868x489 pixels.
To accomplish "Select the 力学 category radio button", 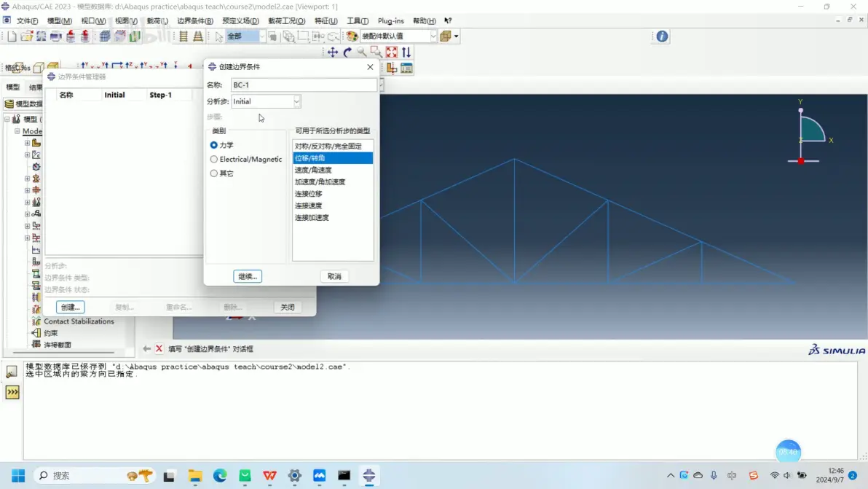I will pyautogui.click(x=213, y=145).
